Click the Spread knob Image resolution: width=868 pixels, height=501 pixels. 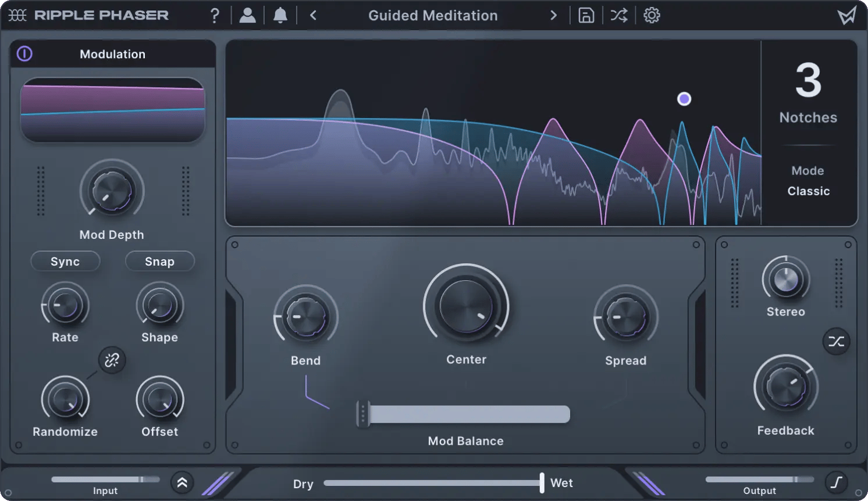(x=626, y=317)
